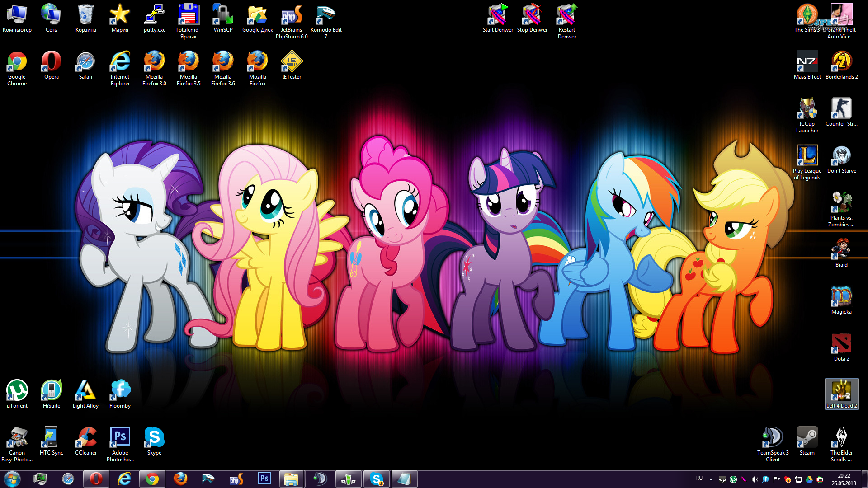Open HiSuite desktop icon
This screenshot has height=488, width=868.
coord(51,394)
